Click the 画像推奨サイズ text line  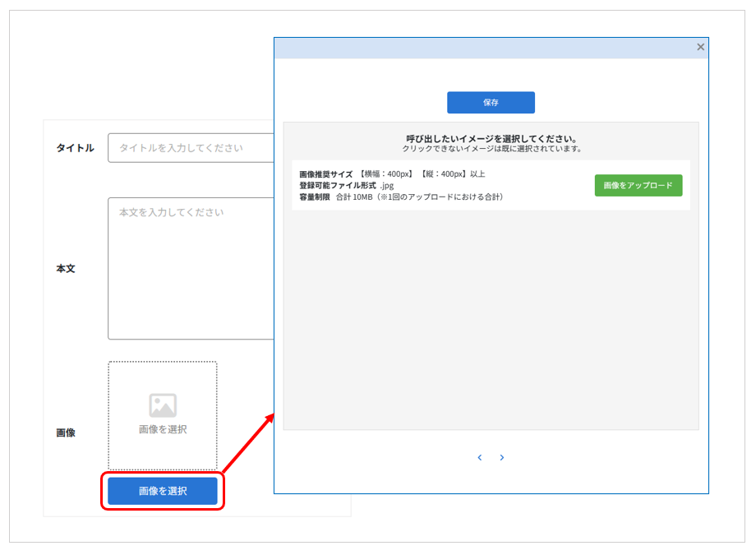click(392, 174)
